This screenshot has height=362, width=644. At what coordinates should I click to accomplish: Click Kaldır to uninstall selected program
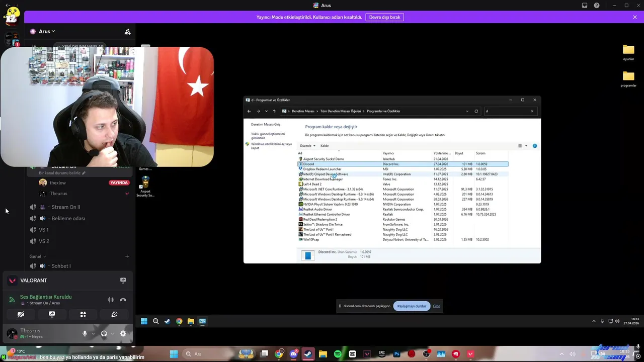pyautogui.click(x=325, y=146)
